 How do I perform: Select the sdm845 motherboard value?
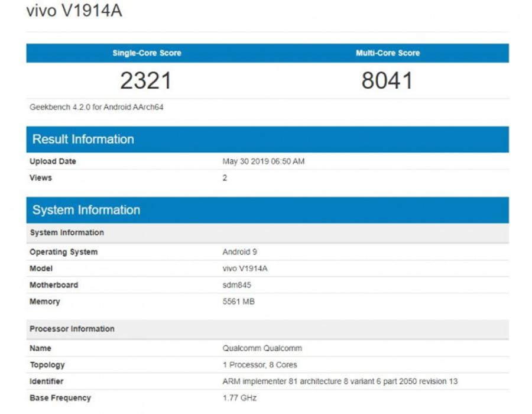click(x=237, y=285)
